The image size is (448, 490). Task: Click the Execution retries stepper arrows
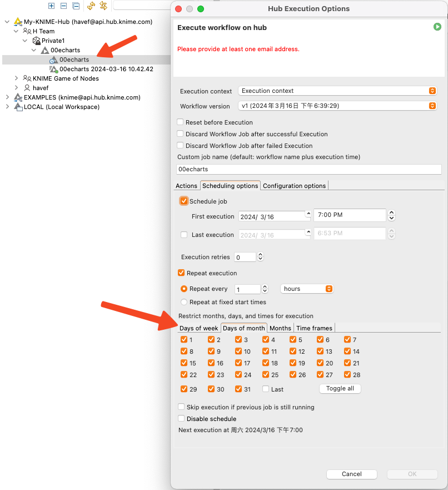tap(260, 257)
